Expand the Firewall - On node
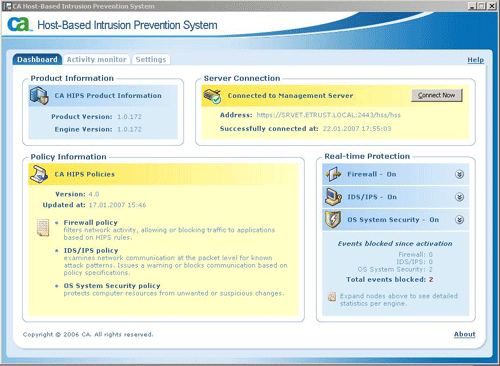The width and height of the screenshot is (500, 366). [459, 174]
